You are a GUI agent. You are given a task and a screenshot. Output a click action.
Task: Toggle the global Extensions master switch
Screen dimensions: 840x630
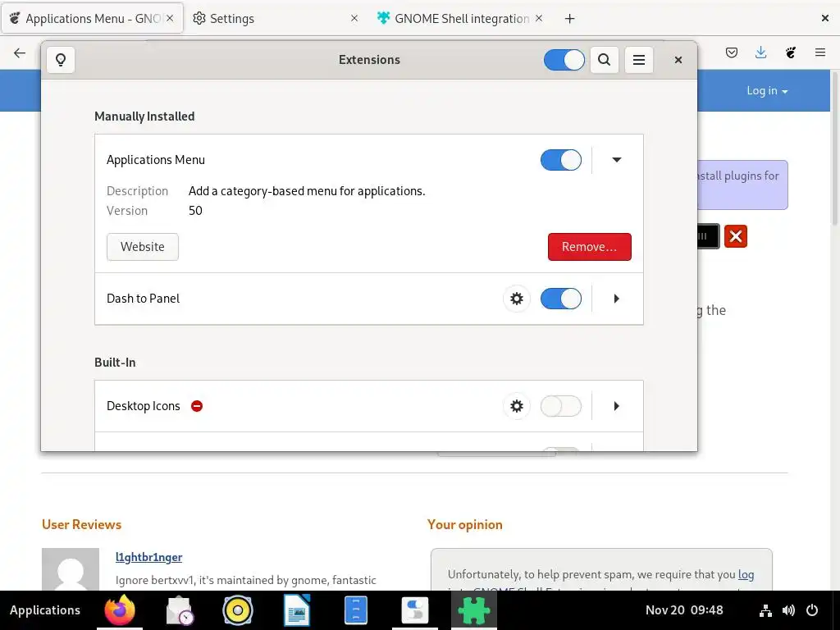(x=564, y=59)
